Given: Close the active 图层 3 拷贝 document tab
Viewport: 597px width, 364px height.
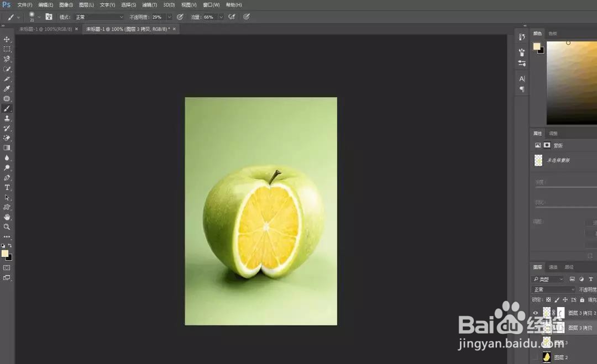Looking at the screenshot, I should (174, 29).
